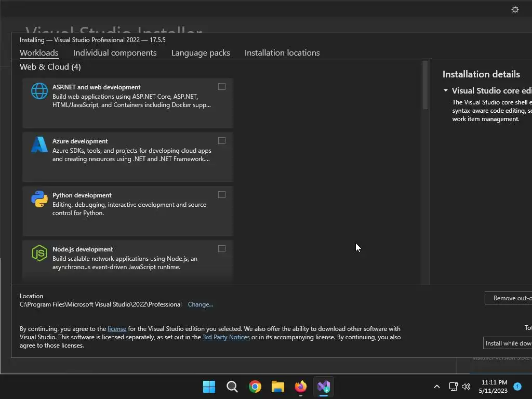
Task: Open the Windows Start menu
Action: point(209,387)
